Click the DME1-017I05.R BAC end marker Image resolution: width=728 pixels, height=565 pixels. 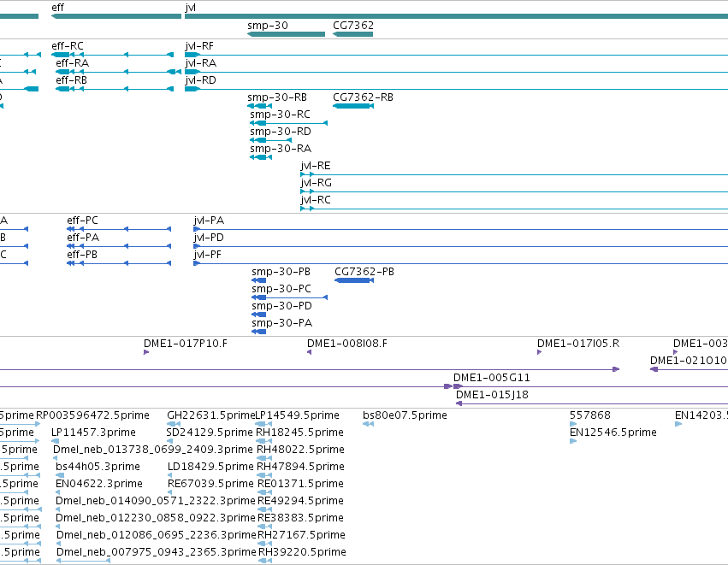[540, 352]
